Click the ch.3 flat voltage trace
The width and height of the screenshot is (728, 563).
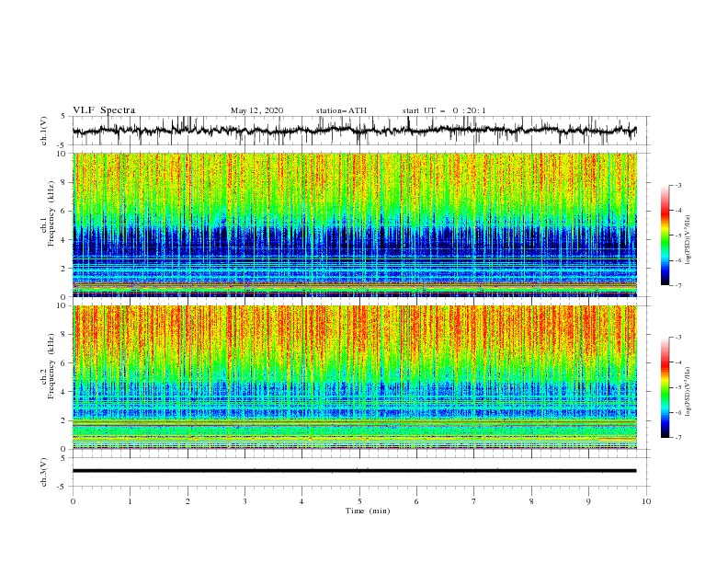click(x=355, y=471)
